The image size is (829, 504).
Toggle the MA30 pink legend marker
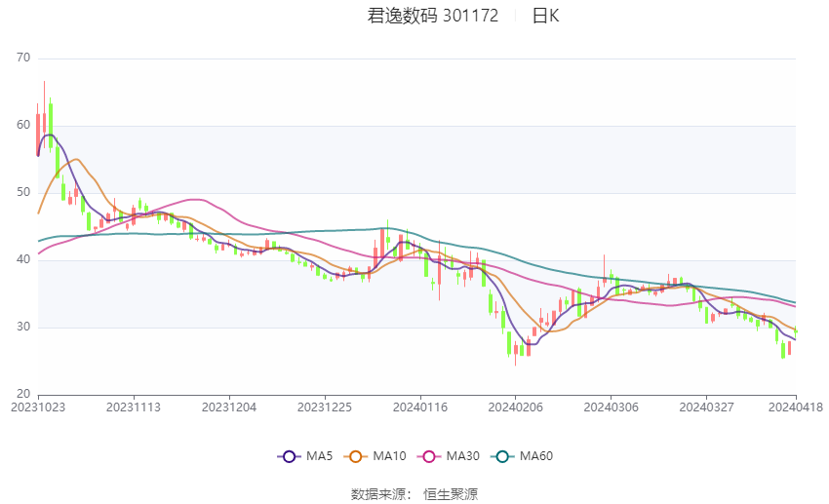click(429, 456)
